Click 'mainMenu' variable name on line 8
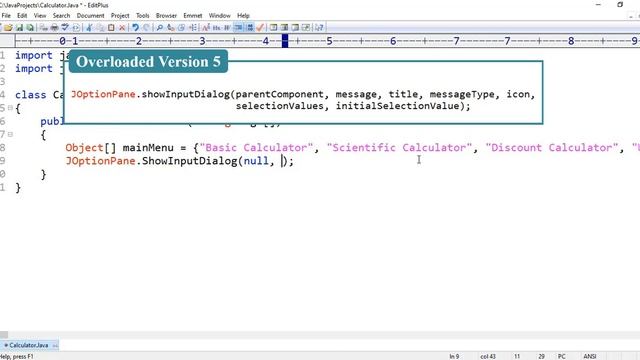 pos(148,147)
